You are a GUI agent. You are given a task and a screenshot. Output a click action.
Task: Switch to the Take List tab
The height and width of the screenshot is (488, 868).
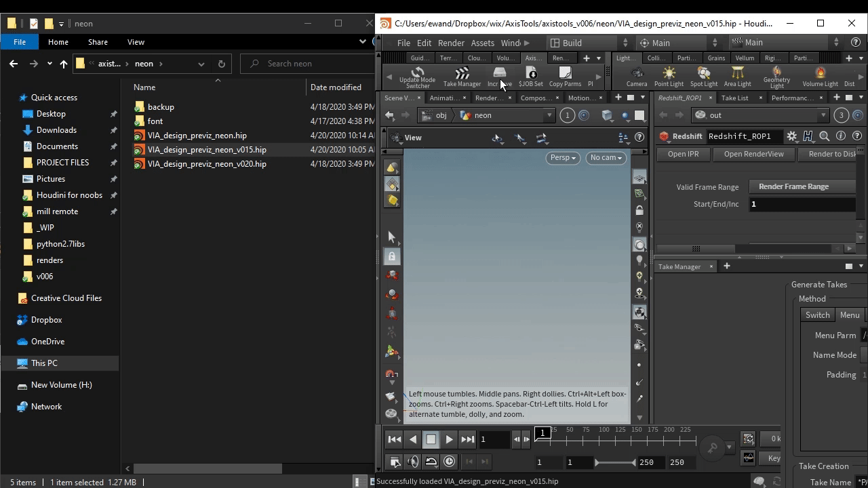(x=734, y=98)
